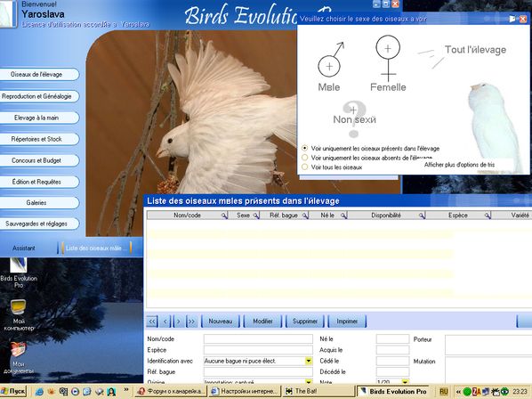Go to first record with << button

152,322
